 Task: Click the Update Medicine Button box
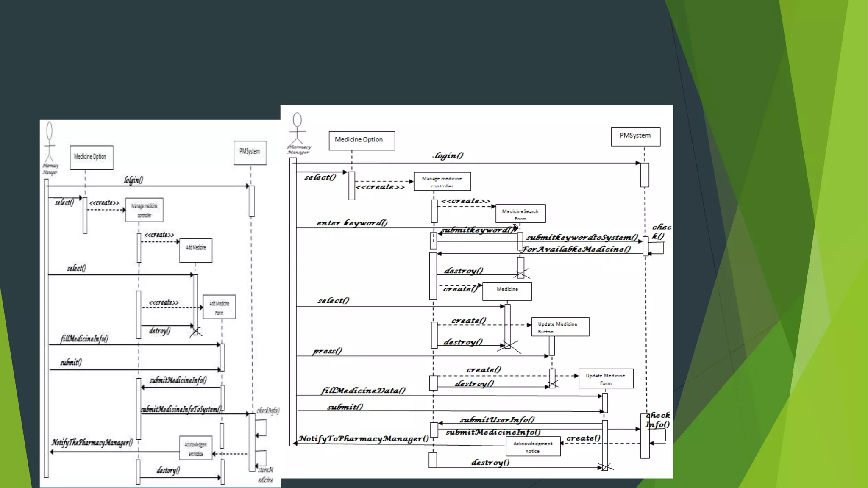[560, 327]
